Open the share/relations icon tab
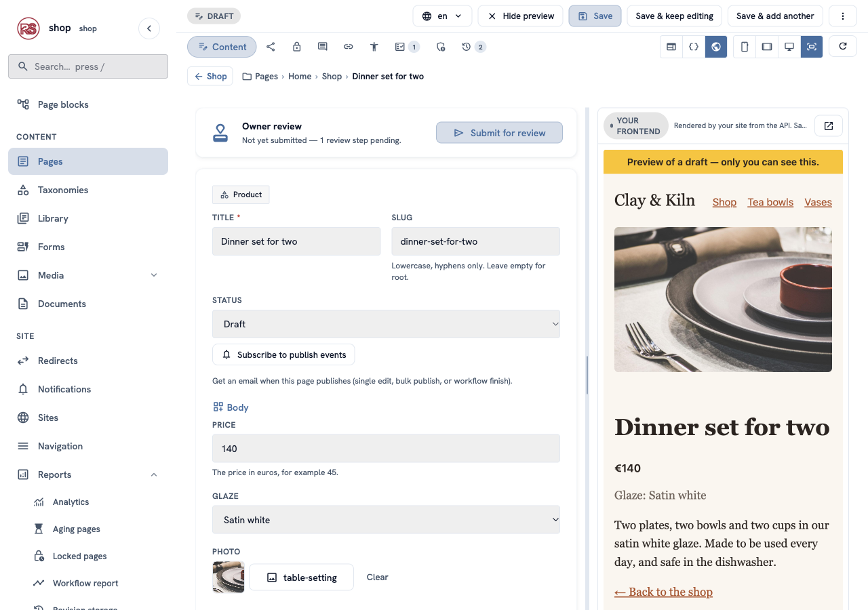Screen dimensions: 868x610 [271, 47]
